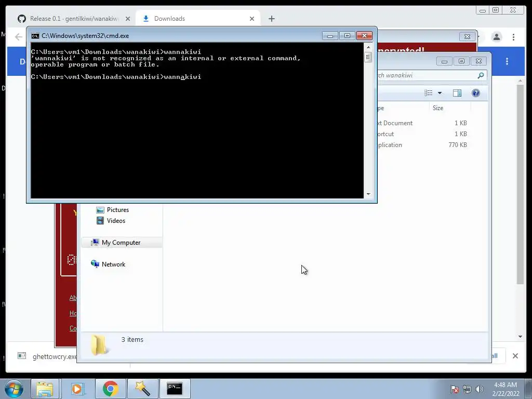Open the wand icon taskbar app

pyautogui.click(x=142, y=389)
